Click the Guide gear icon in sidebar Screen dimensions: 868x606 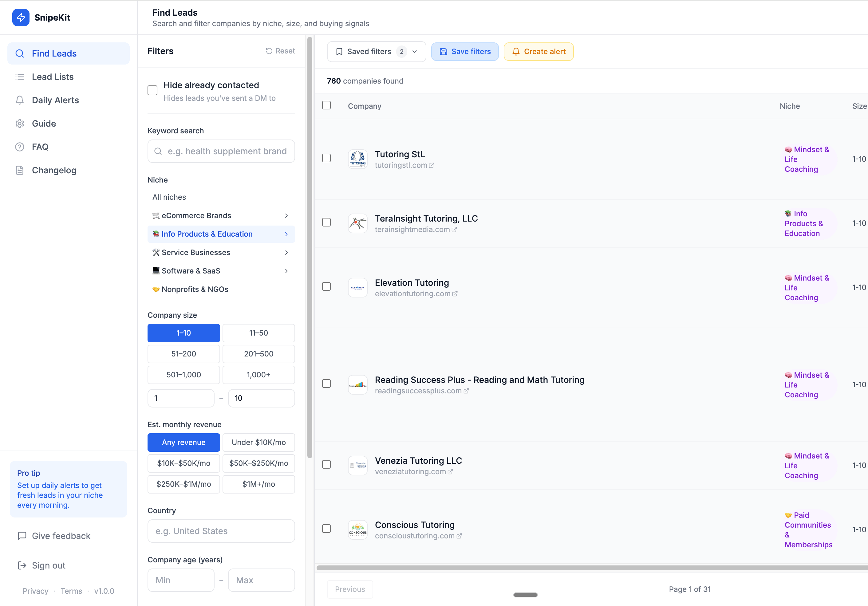[20, 124]
